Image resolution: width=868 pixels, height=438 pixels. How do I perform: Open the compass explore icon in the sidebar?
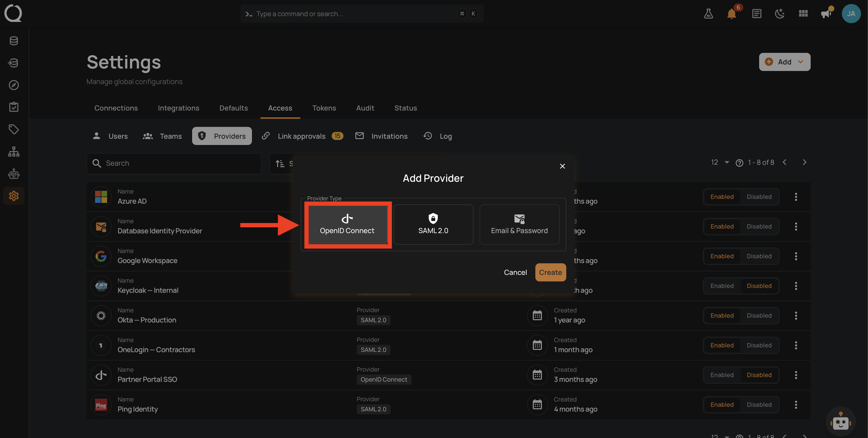click(14, 85)
